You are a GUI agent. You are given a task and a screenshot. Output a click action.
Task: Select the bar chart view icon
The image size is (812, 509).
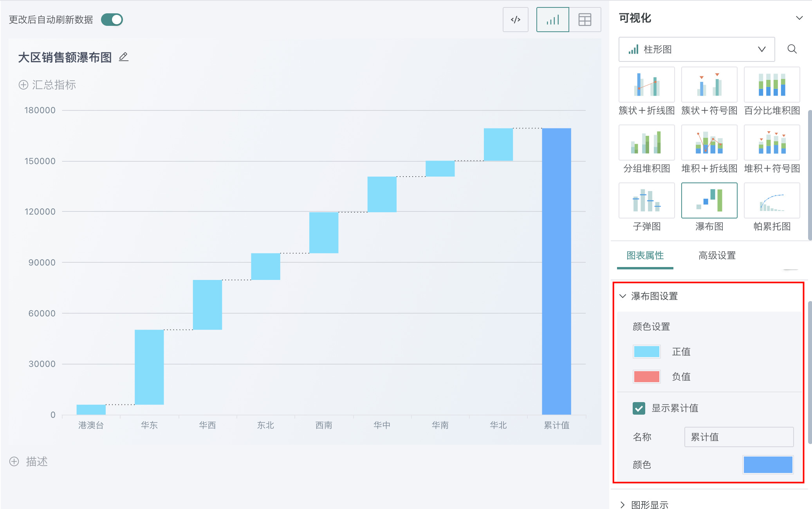pyautogui.click(x=552, y=20)
